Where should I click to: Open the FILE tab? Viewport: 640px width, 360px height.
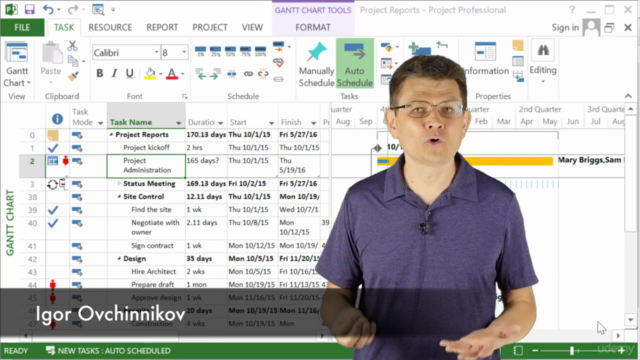22,27
